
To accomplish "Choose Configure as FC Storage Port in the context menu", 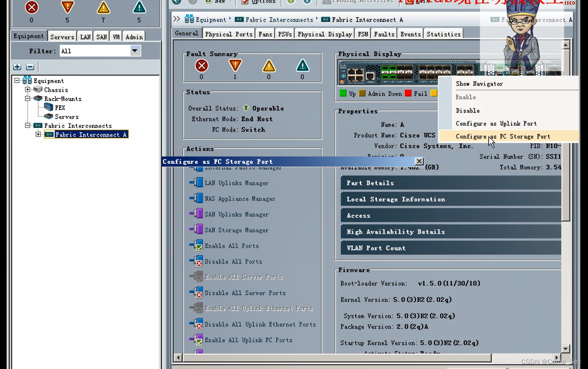I will (x=509, y=136).
